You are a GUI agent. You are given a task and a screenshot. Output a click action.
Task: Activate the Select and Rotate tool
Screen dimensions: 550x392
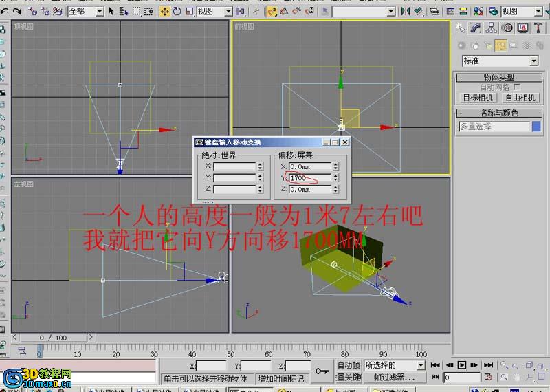point(177,12)
